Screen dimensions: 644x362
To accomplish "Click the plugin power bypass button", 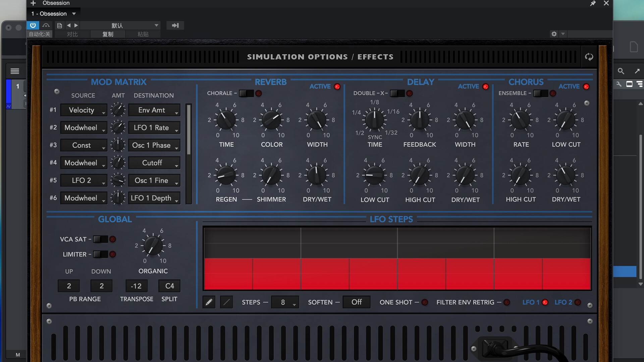I will [33, 25].
